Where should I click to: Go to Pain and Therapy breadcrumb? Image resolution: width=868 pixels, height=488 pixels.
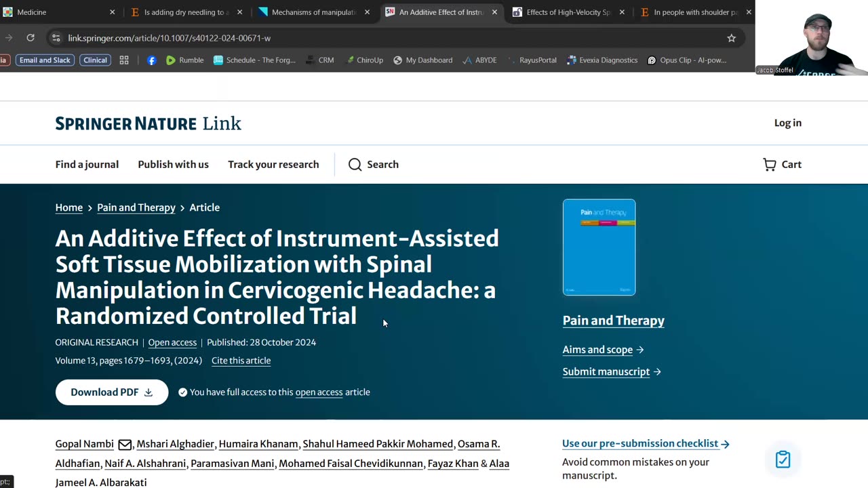click(x=136, y=207)
